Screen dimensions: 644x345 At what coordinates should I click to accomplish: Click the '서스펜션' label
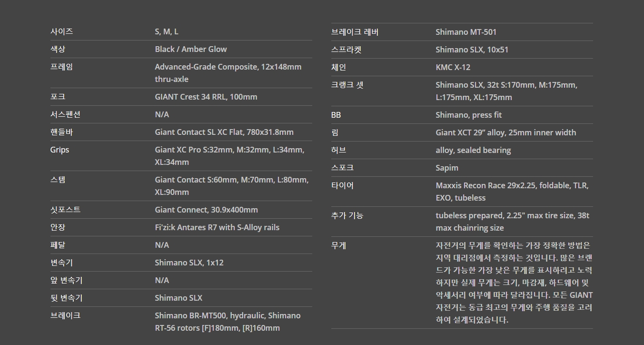(65, 114)
